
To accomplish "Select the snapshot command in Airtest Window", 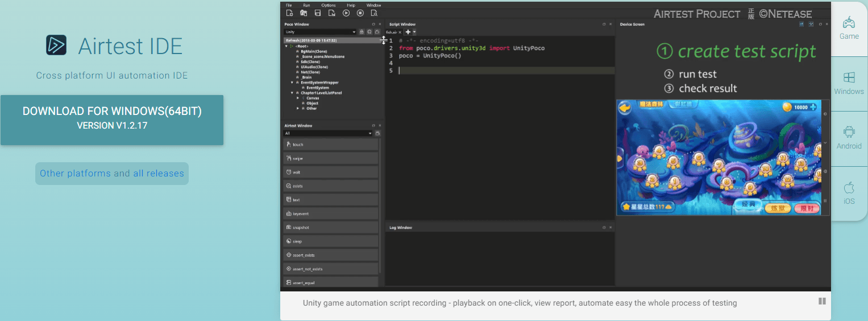I will click(331, 228).
